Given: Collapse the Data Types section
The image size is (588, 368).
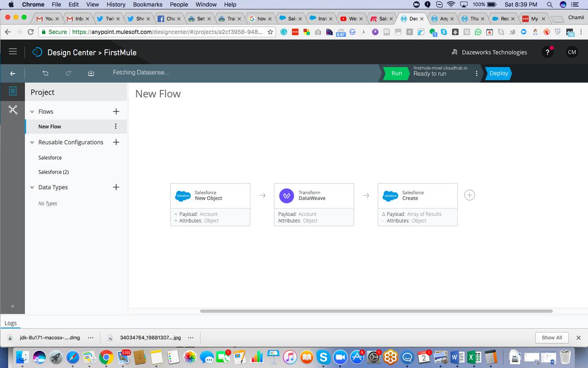Looking at the screenshot, I should pos(32,187).
